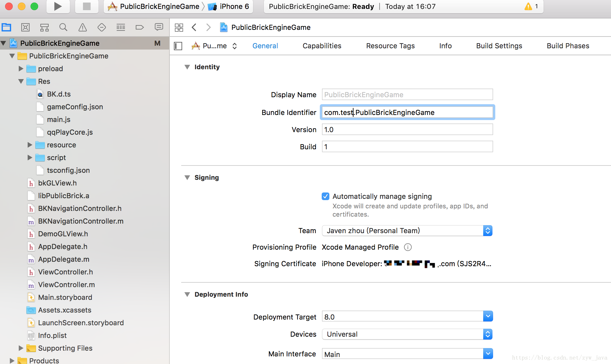Open the Source Control navigator icon
The image size is (611, 364).
(25, 27)
